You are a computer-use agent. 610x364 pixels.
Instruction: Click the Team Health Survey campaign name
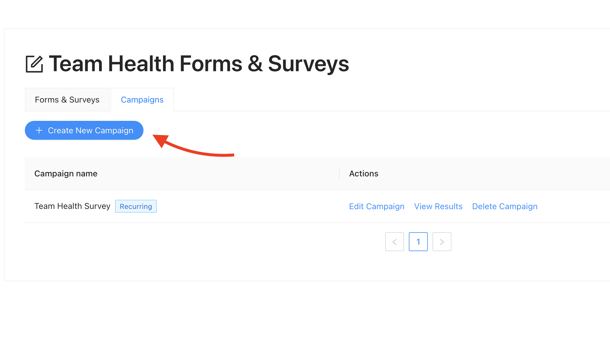(x=72, y=206)
